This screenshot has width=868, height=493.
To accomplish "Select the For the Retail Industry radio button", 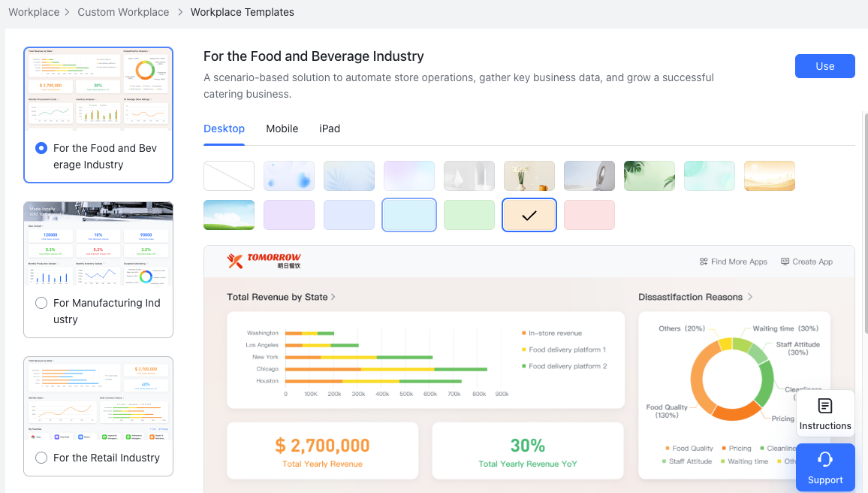I will [x=41, y=458].
